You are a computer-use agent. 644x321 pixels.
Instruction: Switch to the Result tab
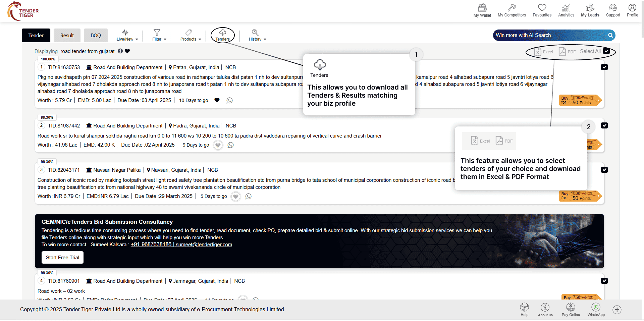point(67,36)
